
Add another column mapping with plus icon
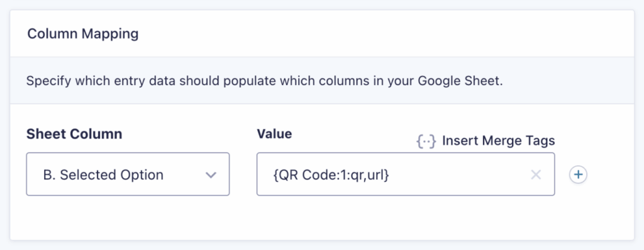pyautogui.click(x=578, y=175)
